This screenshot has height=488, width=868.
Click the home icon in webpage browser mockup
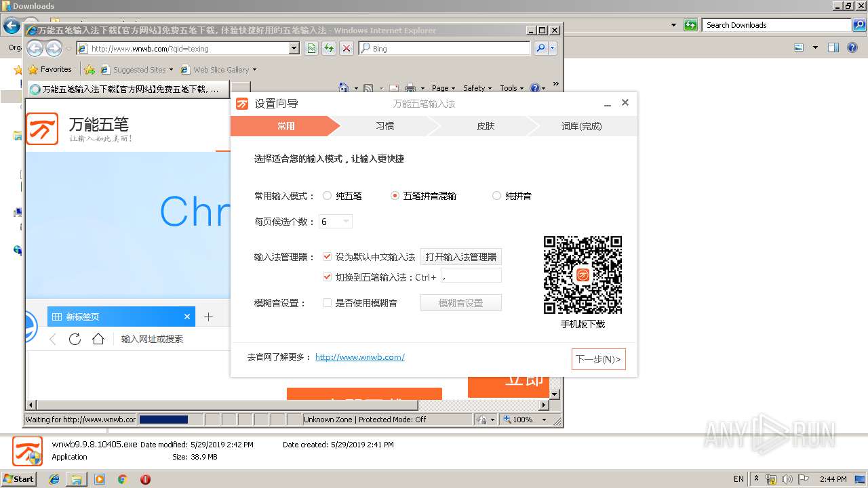click(x=98, y=339)
